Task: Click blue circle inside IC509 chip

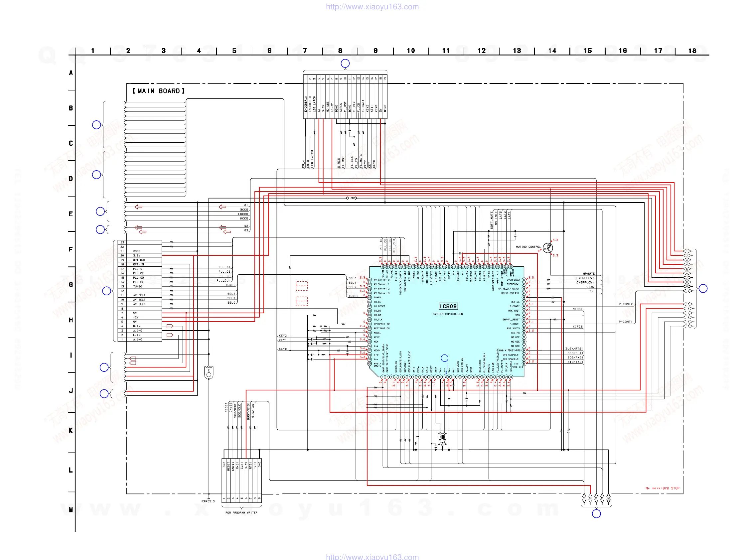Action: click(x=444, y=358)
